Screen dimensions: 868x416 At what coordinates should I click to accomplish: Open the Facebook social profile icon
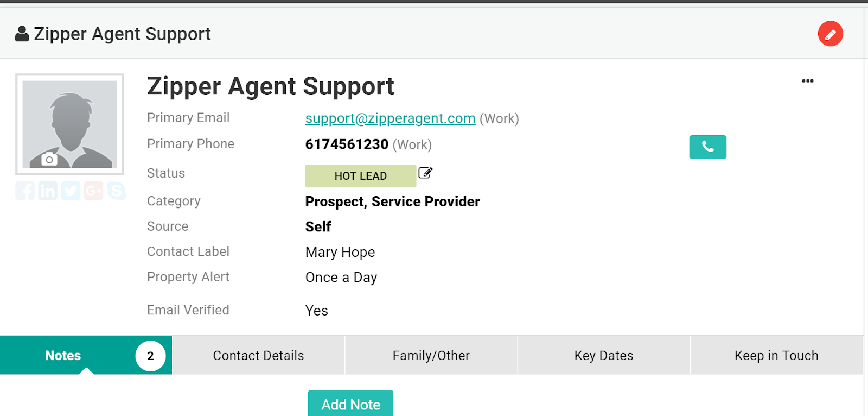pos(25,191)
